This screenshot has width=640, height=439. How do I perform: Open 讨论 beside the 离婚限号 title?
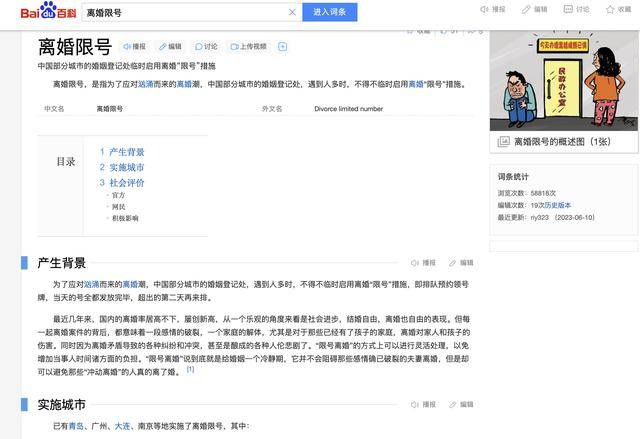point(206,47)
